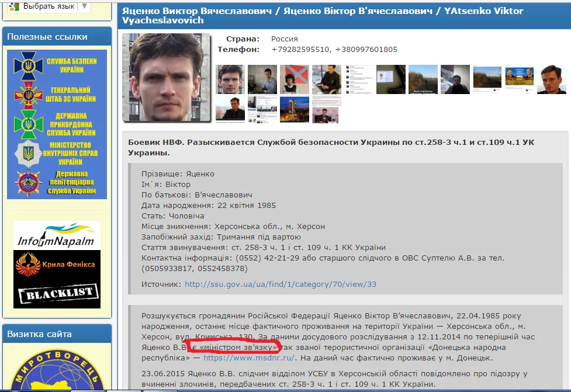The width and height of the screenshot is (571, 392).
Task: Open thumbnail of girl before red-blue cross flag
Action: (294, 79)
